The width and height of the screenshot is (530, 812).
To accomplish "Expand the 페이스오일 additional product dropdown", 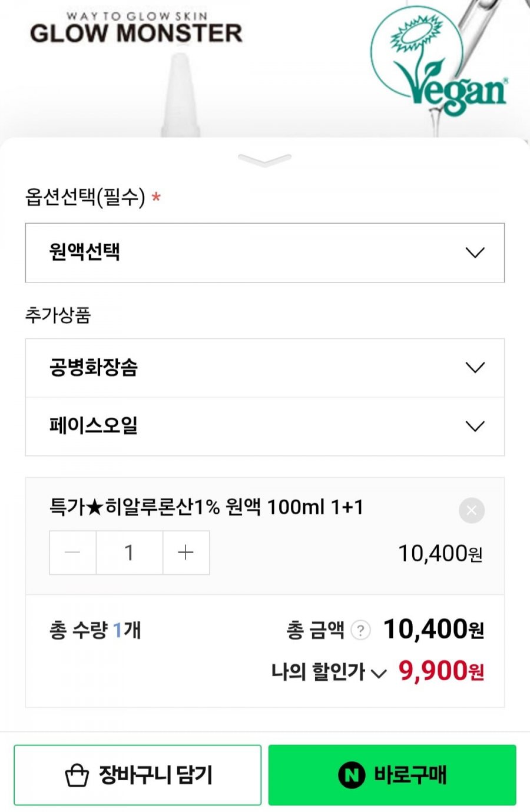I will coord(264,426).
